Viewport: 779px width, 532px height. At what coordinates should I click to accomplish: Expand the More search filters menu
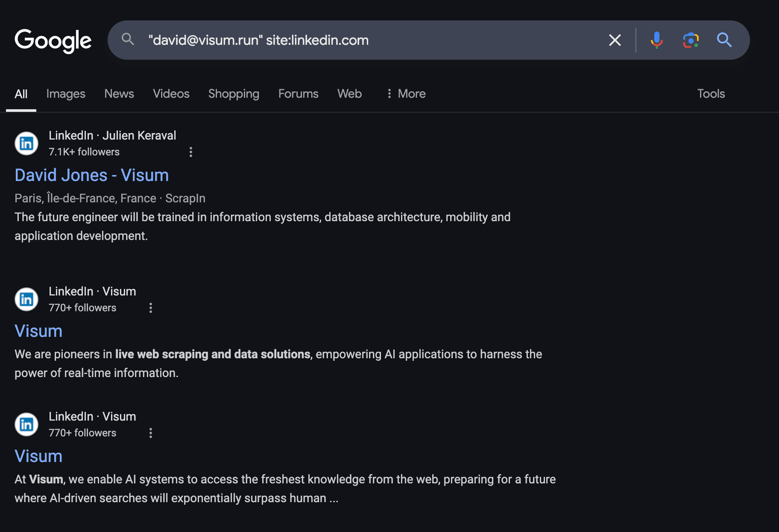406,94
